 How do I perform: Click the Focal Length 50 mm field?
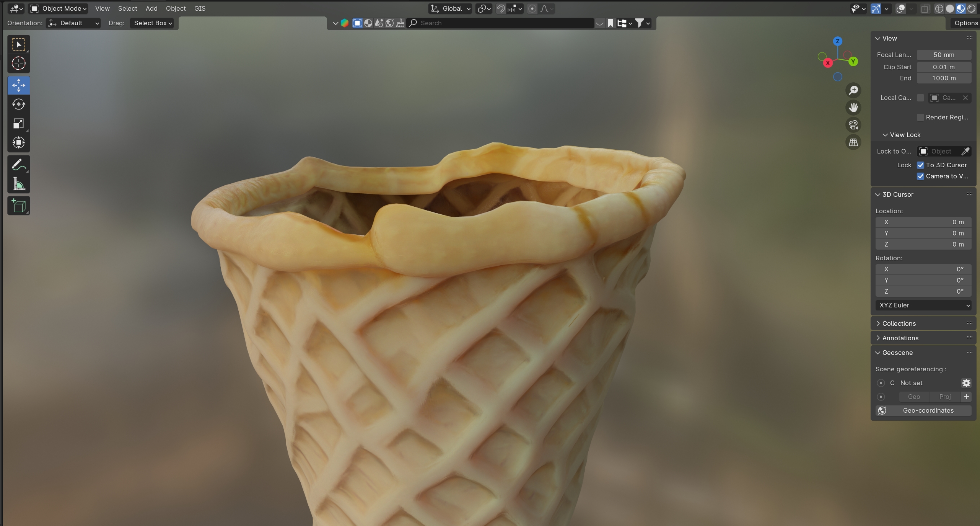tap(944, 55)
